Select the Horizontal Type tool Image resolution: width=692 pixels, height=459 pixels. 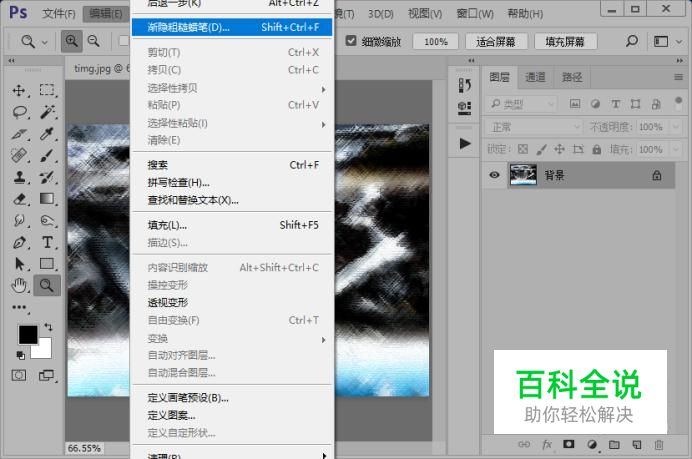47,242
